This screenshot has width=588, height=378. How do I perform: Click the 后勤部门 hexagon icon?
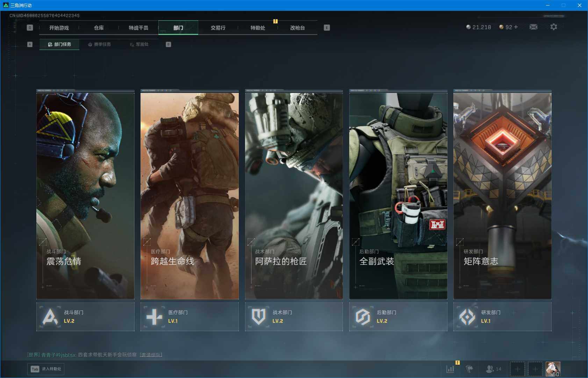[363, 317]
